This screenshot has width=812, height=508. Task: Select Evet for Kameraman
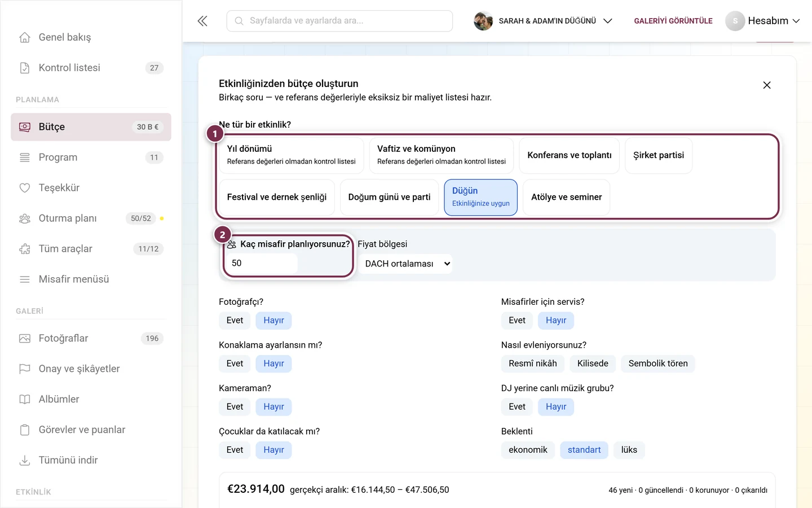point(235,407)
